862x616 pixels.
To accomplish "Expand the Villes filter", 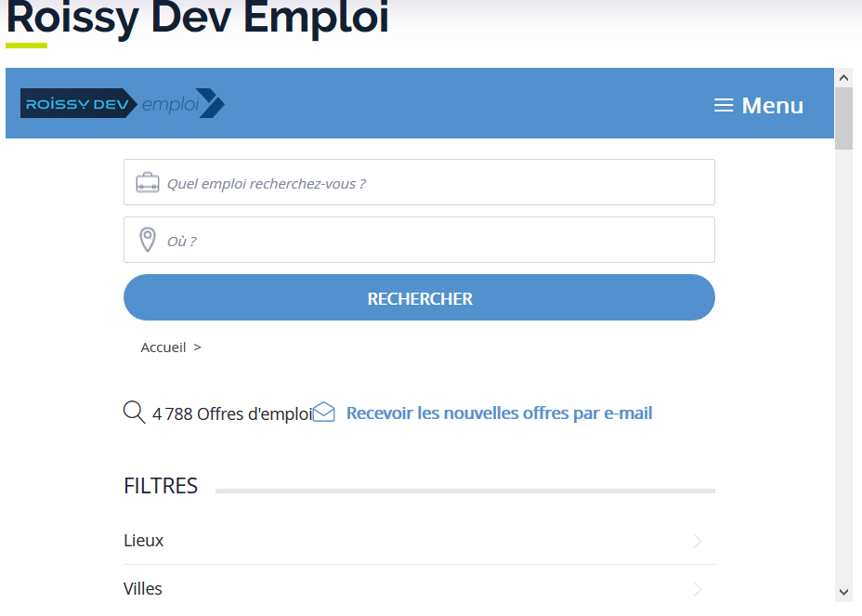I will click(419, 589).
